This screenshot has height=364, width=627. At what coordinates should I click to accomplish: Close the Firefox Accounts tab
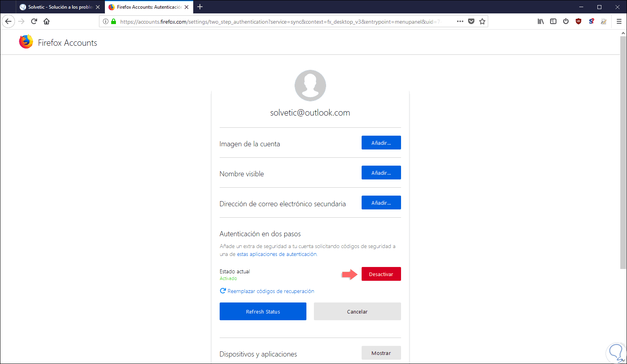click(187, 7)
